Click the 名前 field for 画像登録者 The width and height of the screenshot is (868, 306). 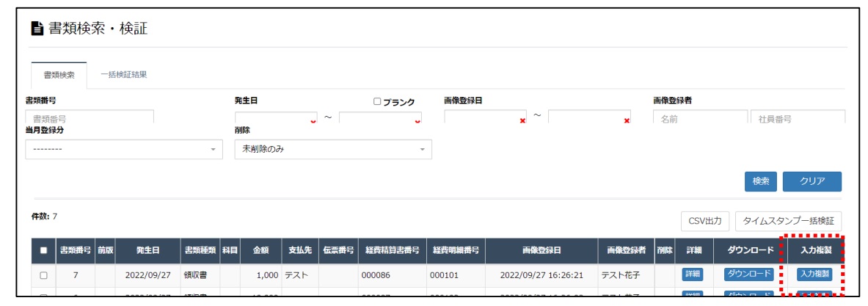pyautogui.click(x=700, y=117)
